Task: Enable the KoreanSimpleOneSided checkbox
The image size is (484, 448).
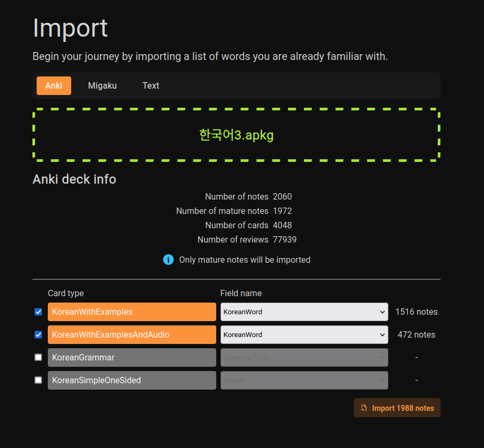Action: click(38, 380)
